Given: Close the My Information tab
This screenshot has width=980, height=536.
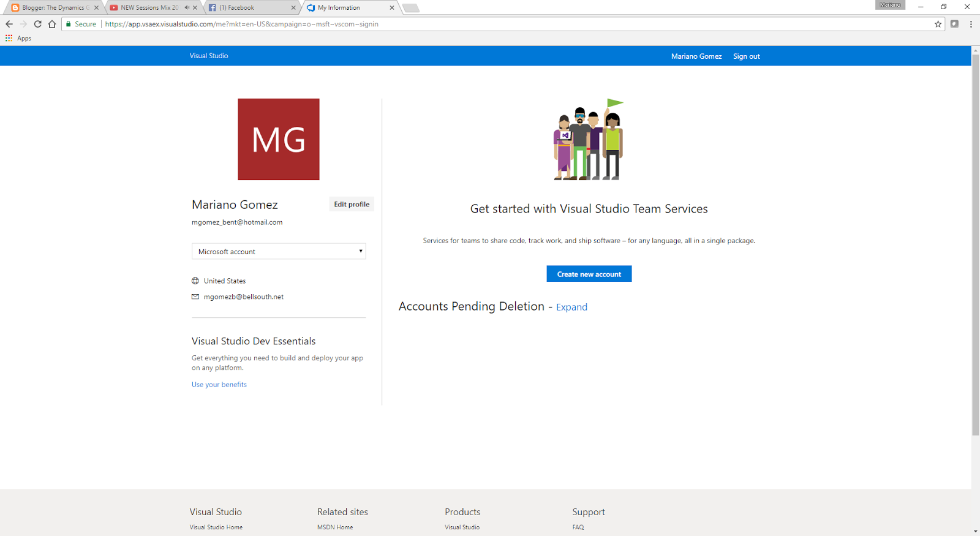Looking at the screenshot, I should (x=392, y=7).
